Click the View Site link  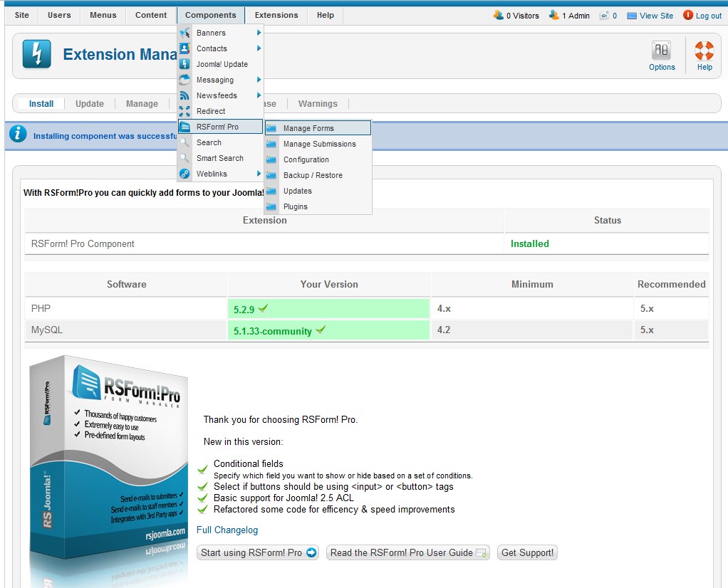point(656,16)
